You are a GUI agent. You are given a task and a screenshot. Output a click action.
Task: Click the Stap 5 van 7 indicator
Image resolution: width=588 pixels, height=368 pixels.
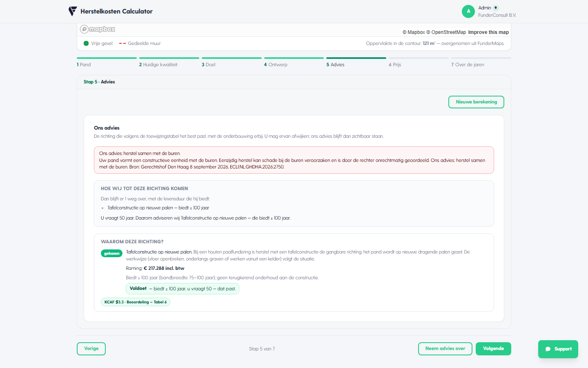(262, 349)
